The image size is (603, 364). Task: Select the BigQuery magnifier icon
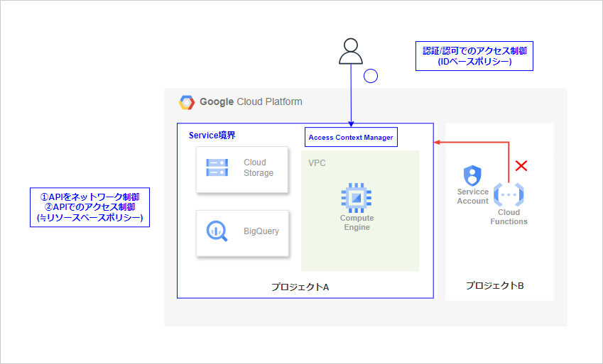(217, 231)
